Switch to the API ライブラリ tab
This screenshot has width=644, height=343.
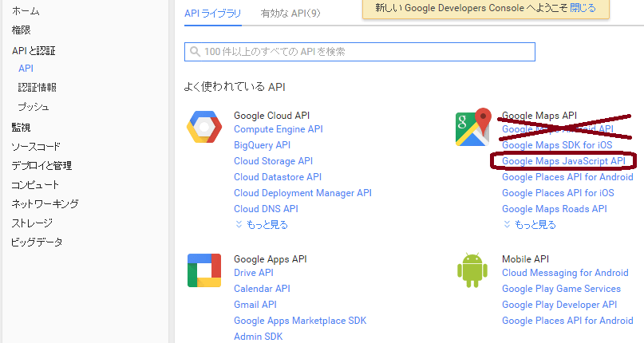pyautogui.click(x=213, y=14)
